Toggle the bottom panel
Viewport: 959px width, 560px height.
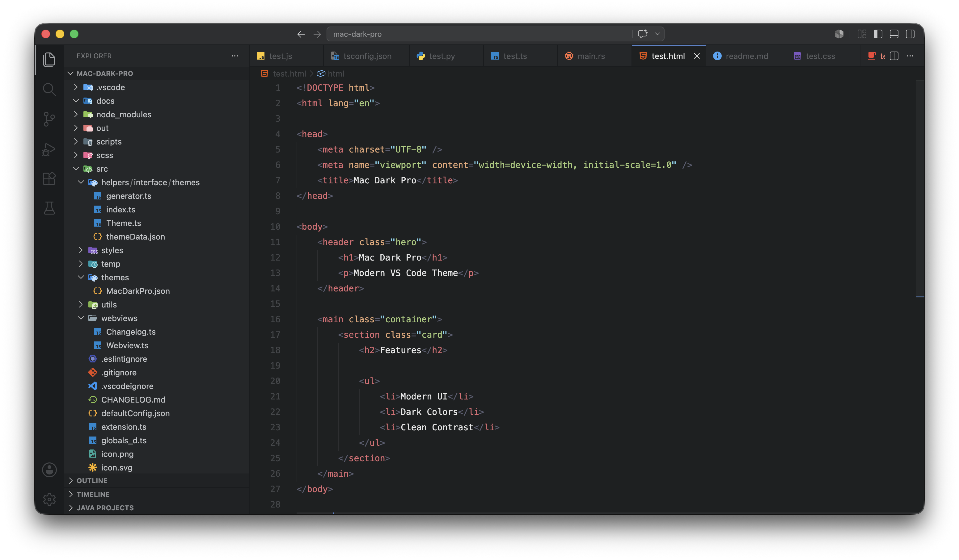(x=894, y=34)
